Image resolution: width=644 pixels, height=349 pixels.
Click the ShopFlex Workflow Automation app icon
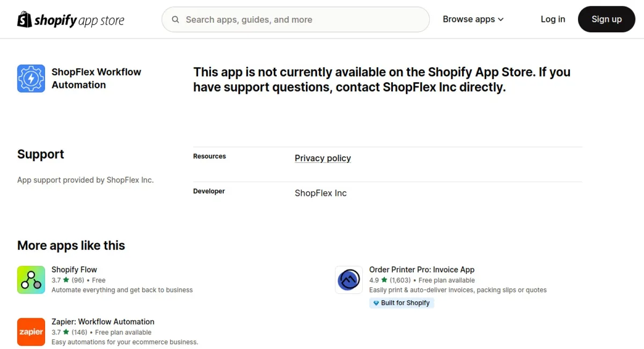pyautogui.click(x=31, y=78)
